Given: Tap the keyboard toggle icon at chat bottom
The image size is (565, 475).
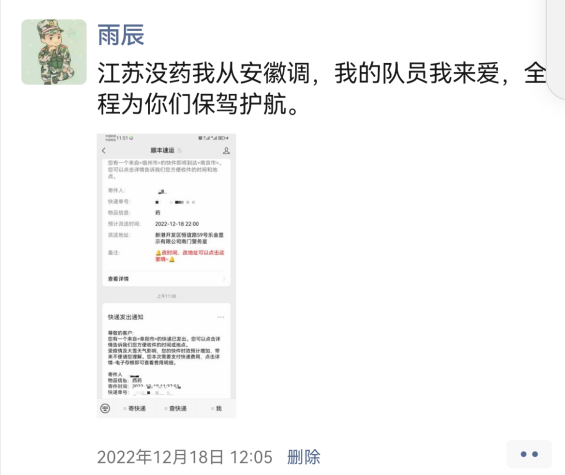Looking at the screenshot, I should point(105,408).
